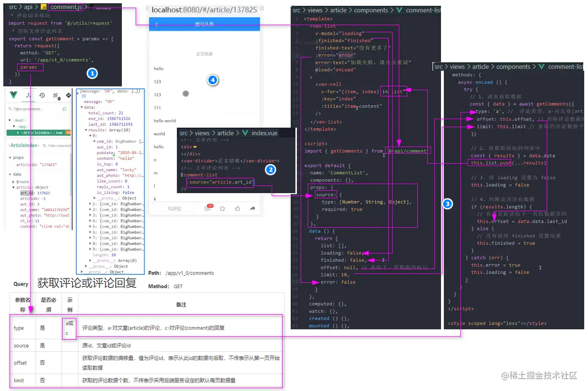Click the 黑马头条 title in the mobile header
Image resolution: width=588 pixels, height=391 pixels.
click(204, 25)
